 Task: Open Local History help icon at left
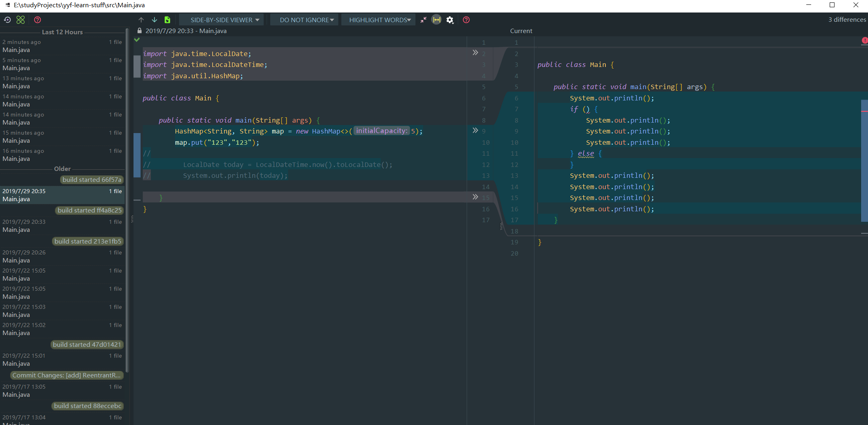38,20
